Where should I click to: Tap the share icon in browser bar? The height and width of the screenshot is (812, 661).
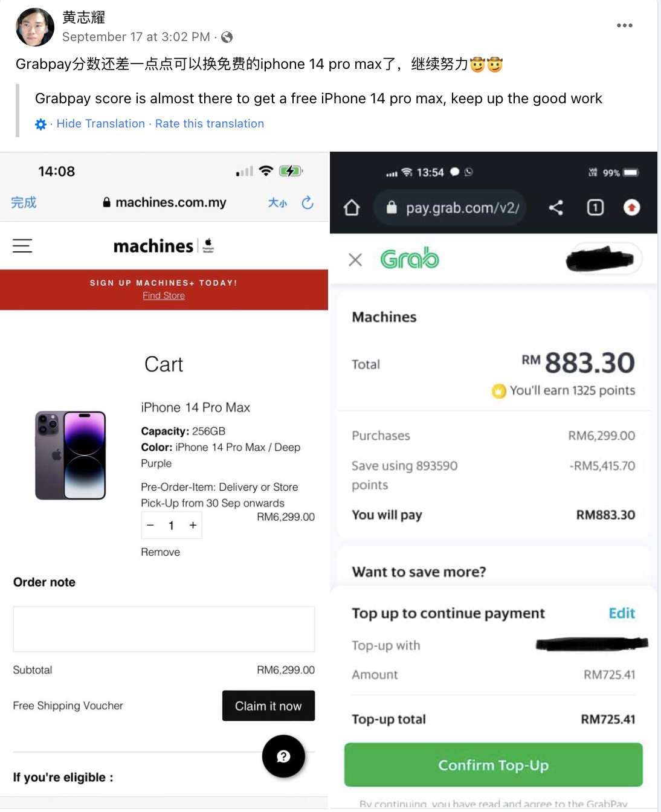click(556, 208)
